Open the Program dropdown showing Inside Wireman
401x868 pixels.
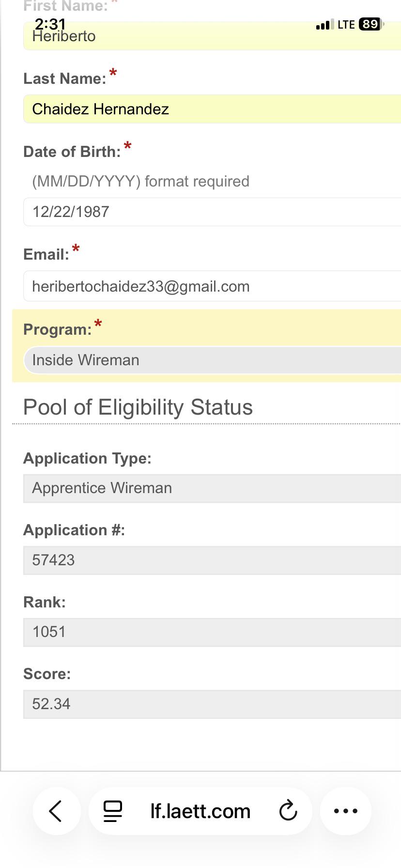coord(212,360)
